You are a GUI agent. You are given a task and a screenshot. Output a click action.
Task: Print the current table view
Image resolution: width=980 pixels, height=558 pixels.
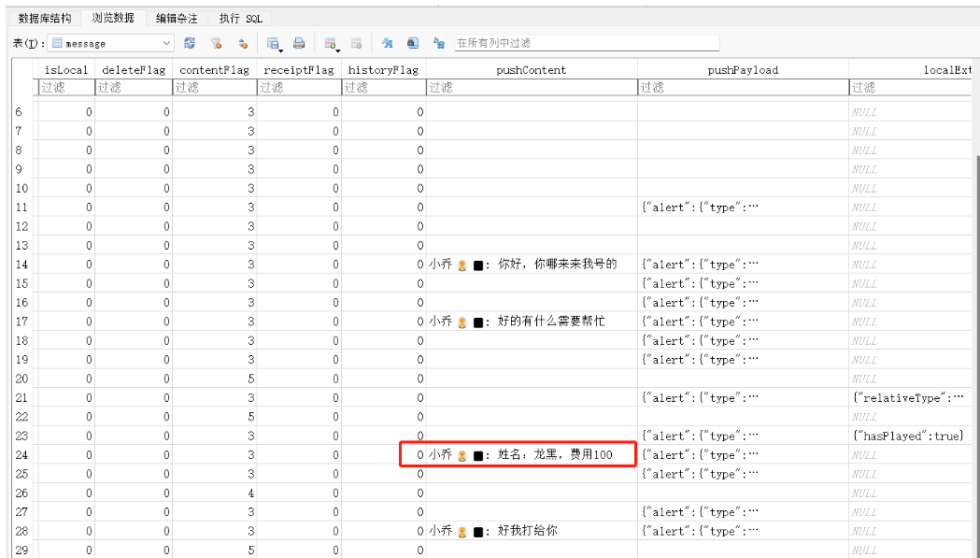pos(299,43)
